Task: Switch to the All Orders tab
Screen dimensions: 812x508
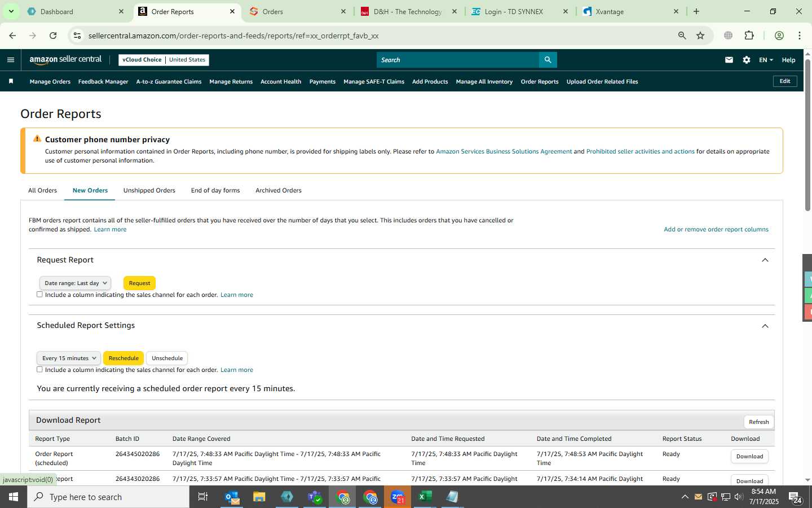Action: [x=43, y=190]
